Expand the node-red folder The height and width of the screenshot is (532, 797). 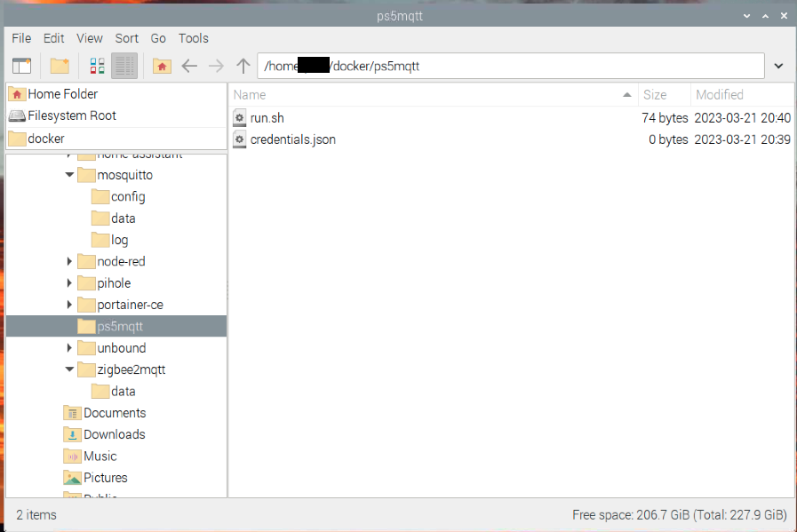coord(69,261)
